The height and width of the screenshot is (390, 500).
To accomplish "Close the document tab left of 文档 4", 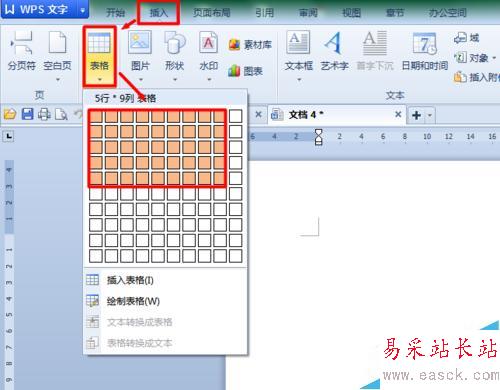I will [x=258, y=114].
